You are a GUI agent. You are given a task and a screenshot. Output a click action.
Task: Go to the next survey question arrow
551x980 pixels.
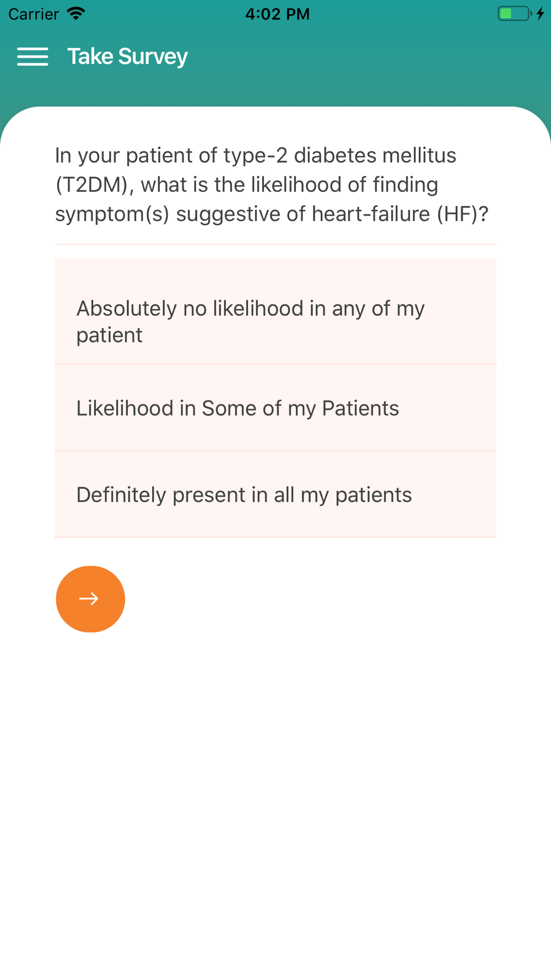(x=90, y=599)
